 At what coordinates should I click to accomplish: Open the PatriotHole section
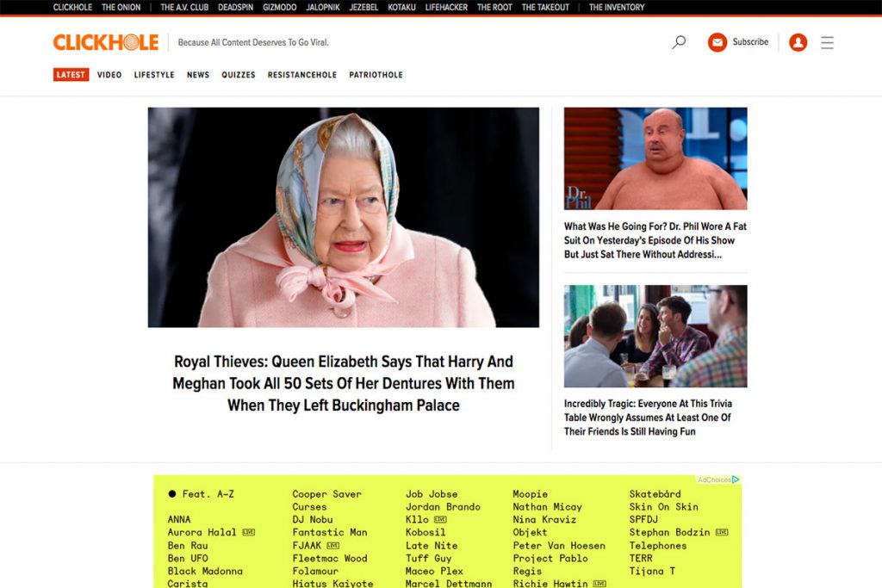[376, 75]
